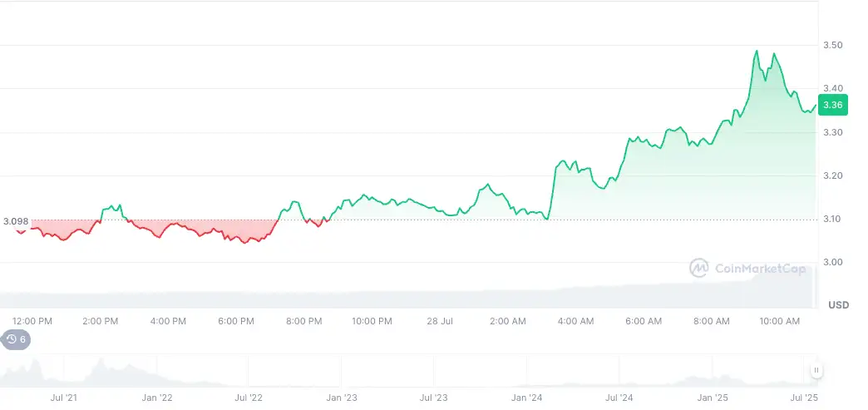Jump to Jan '23 in range navigator
Screen dimensions: 868x410
(x=341, y=398)
